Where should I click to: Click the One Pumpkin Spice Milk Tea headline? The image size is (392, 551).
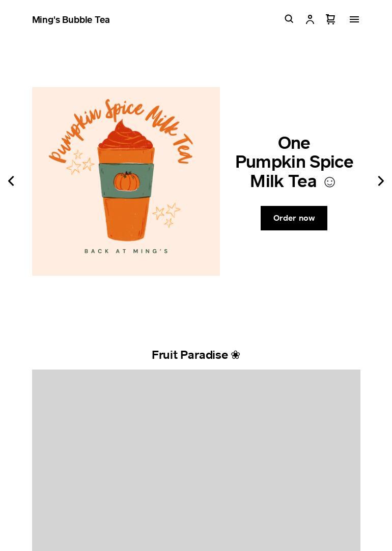294,162
